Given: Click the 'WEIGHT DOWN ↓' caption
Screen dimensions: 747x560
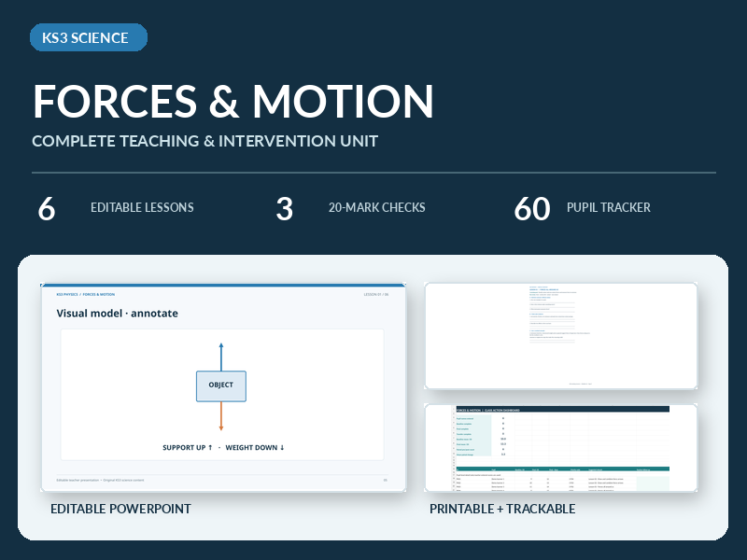Looking at the screenshot, I should [x=255, y=448].
